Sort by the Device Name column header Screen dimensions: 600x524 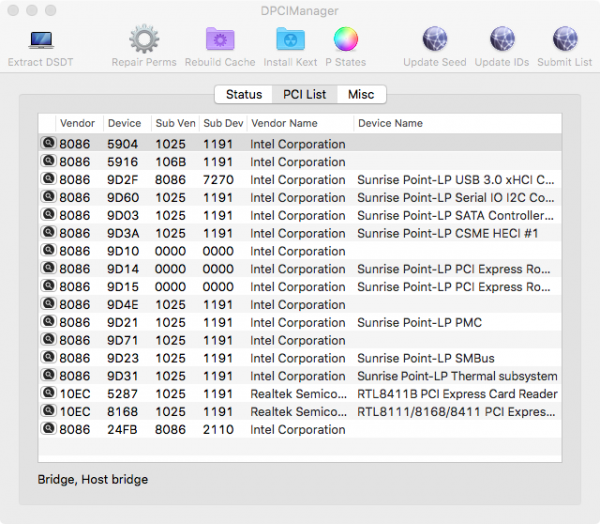click(390, 123)
